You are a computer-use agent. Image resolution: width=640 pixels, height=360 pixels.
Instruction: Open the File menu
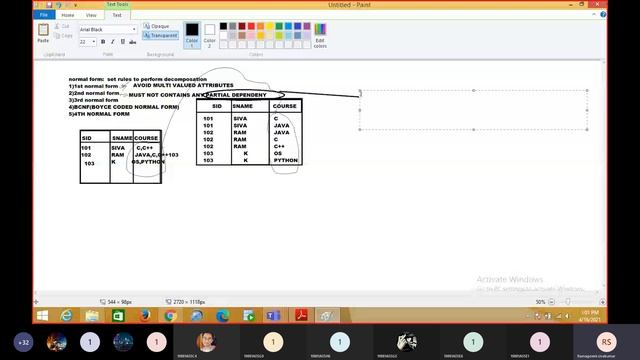[x=44, y=15]
